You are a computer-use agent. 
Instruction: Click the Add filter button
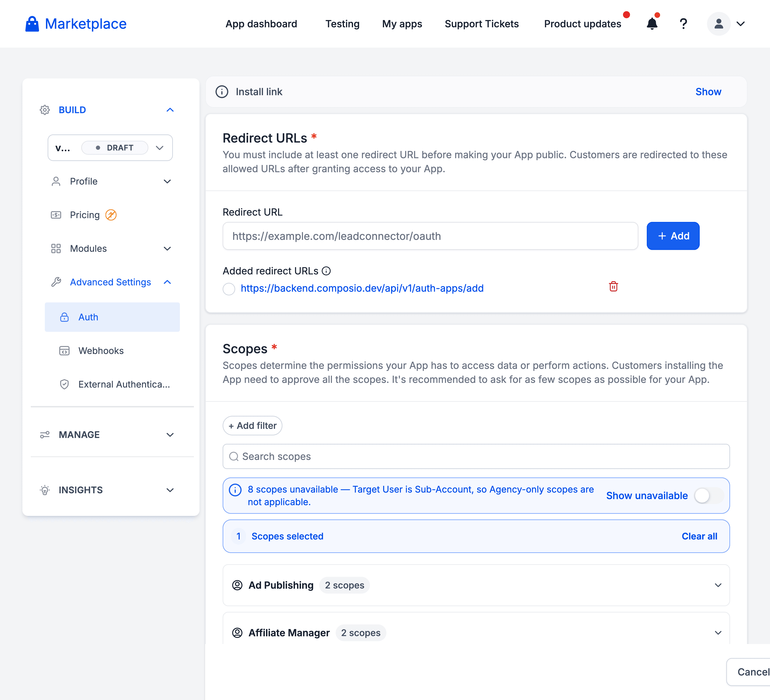click(x=252, y=426)
